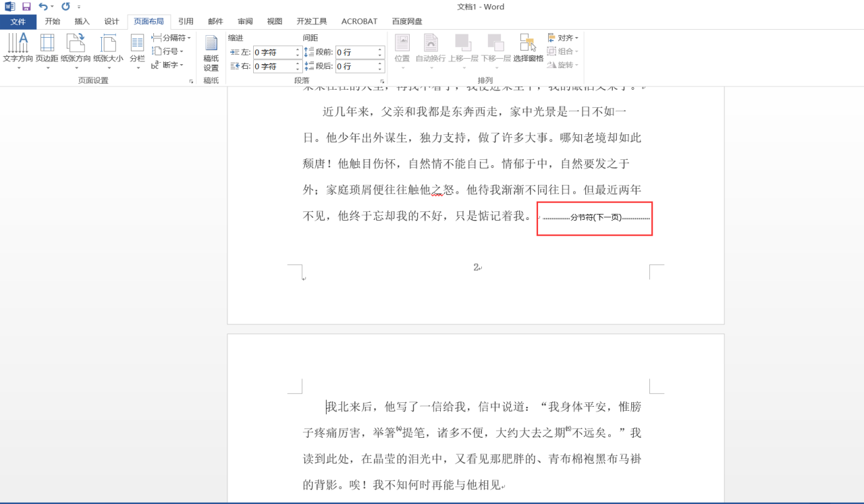Image resolution: width=864 pixels, height=504 pixels.
Task: Click the text line starting 的背影
Action: point(402,484)
